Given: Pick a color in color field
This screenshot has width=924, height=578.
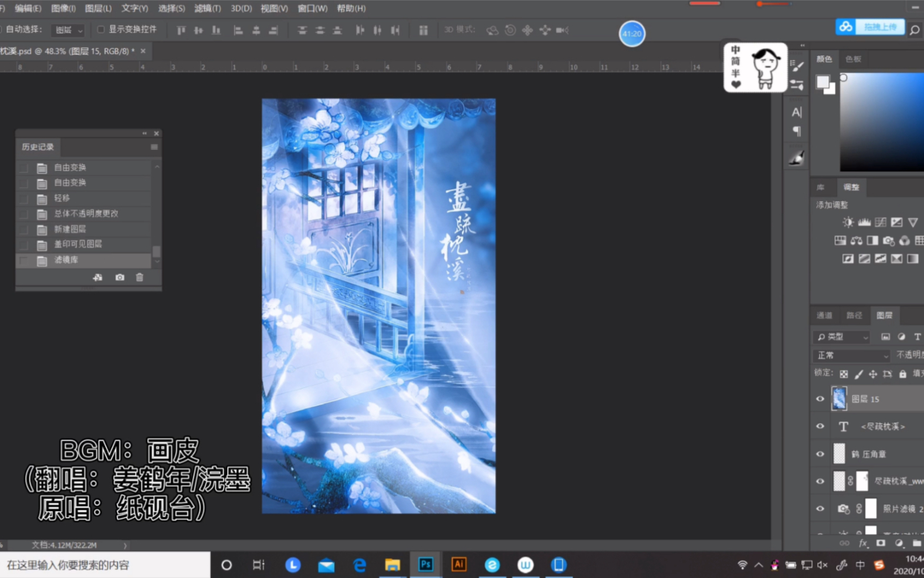Looking at the screenshot, I should (882, 121).
